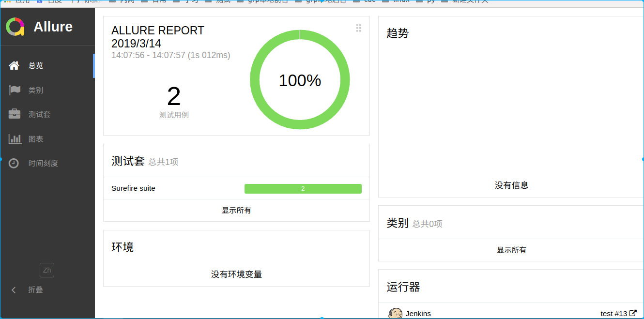Click the test case count 2
Image resolution: width=644 pixels, height=319 pixels.
point(174,96)
